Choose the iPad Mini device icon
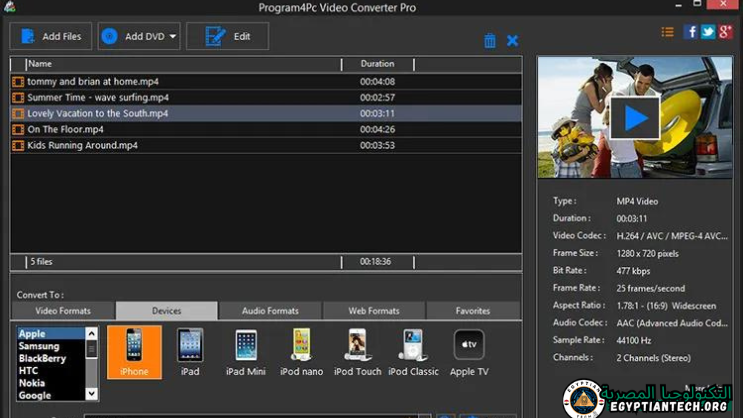 [246, 351]
